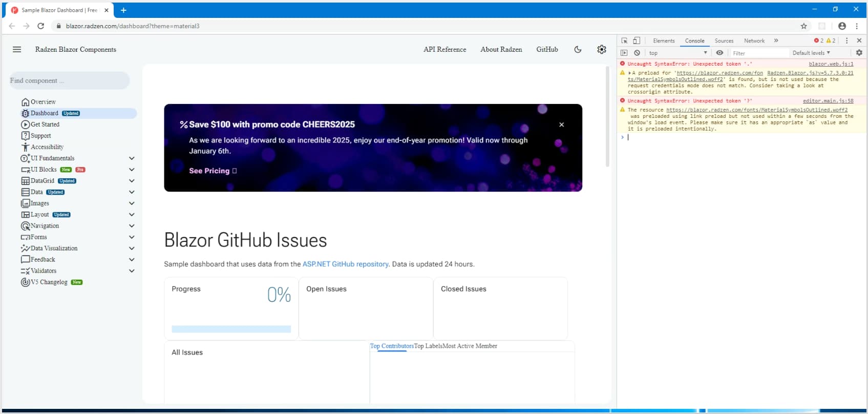Toggle the hamburger sidebar menu
The height and width of the screenshot is (414, 868).
(17, 49)
